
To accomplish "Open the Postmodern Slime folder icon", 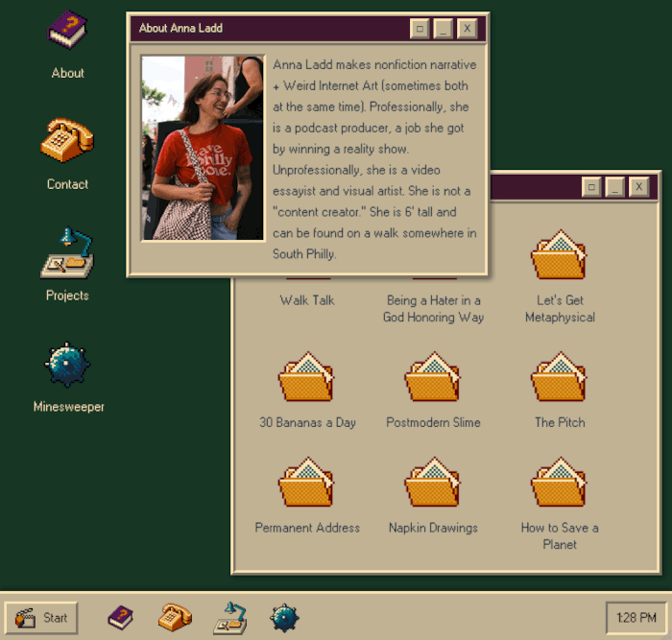I will (x=433, y=376).
